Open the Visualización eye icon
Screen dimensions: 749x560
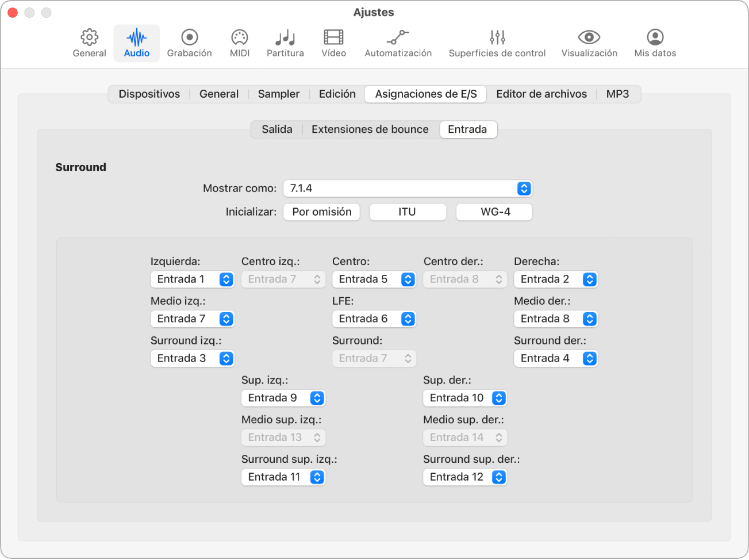(589, 37)
